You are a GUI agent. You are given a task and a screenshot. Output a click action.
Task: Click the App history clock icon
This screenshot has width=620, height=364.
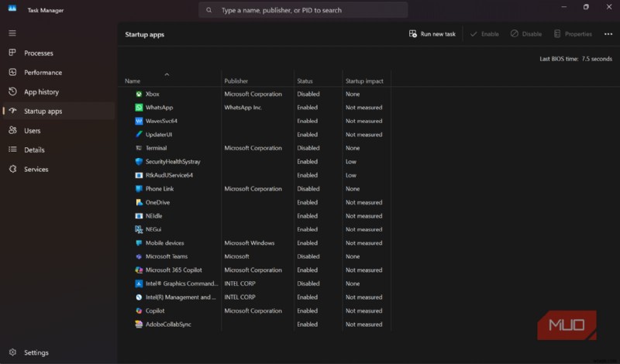click(x=12, y=91)
